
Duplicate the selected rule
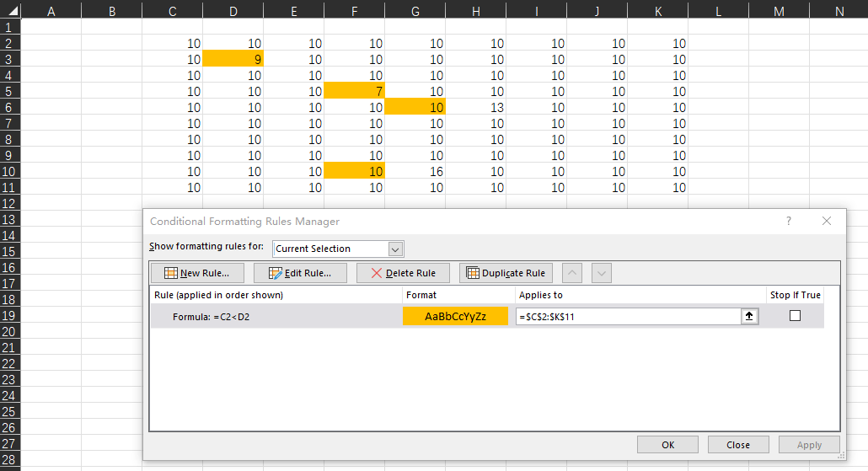(506, 273)
